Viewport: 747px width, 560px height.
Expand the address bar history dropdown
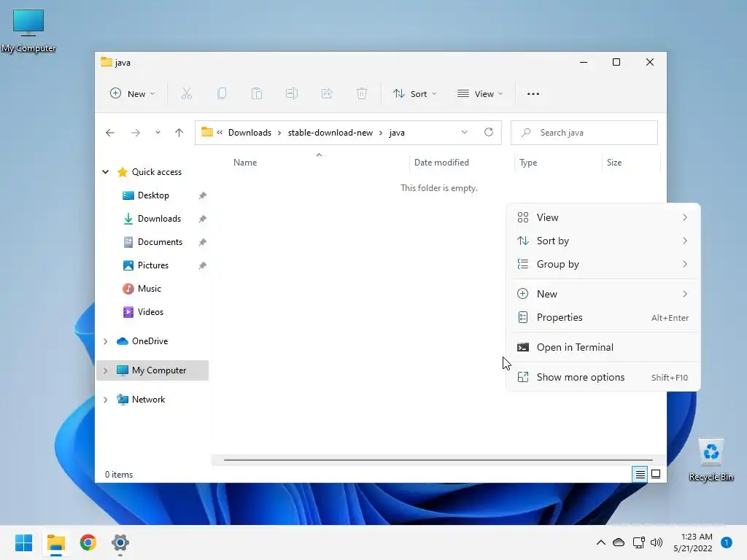coord(465,133)
